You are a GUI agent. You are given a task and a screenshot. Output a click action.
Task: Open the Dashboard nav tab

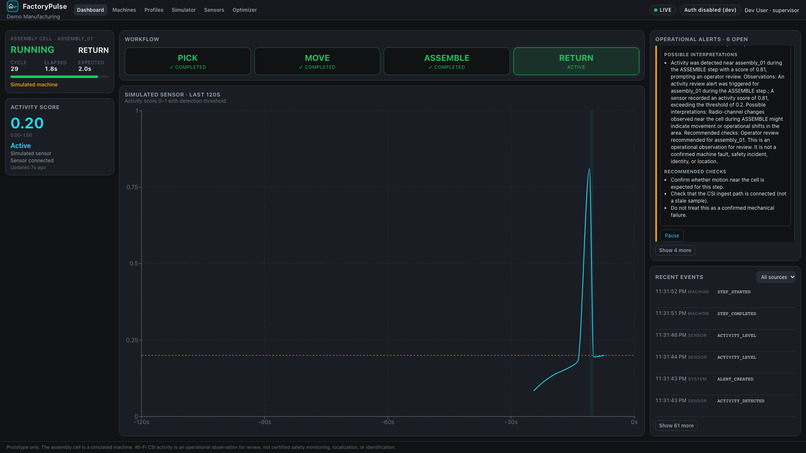90,10
